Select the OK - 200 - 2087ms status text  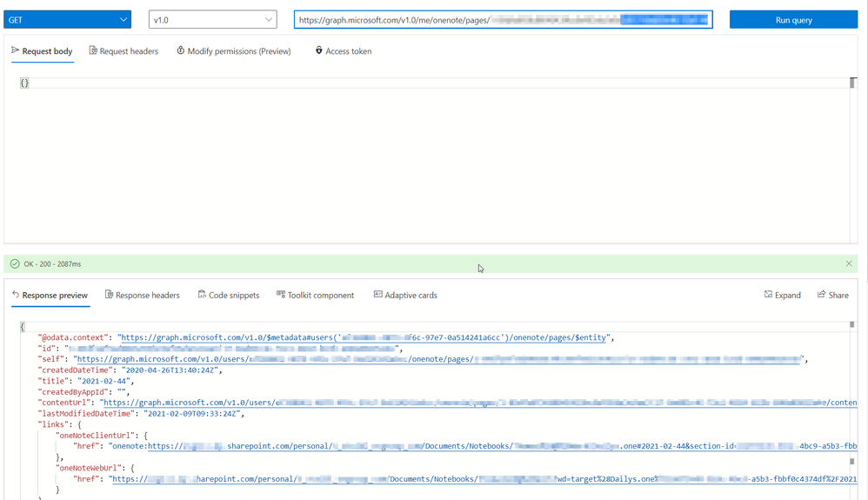[52, 264]
